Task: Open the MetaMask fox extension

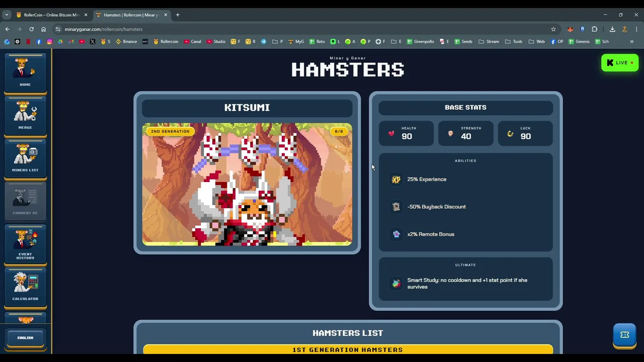Action: 570,29
